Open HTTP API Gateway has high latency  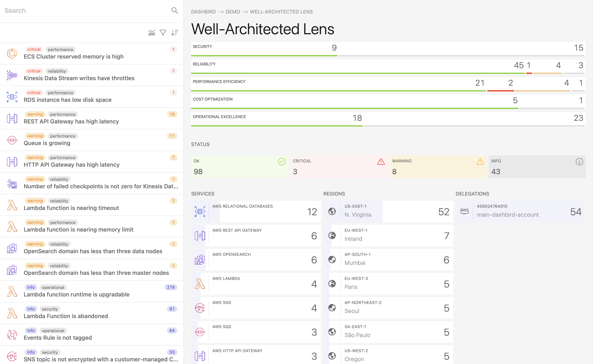[x=91, y=162]
